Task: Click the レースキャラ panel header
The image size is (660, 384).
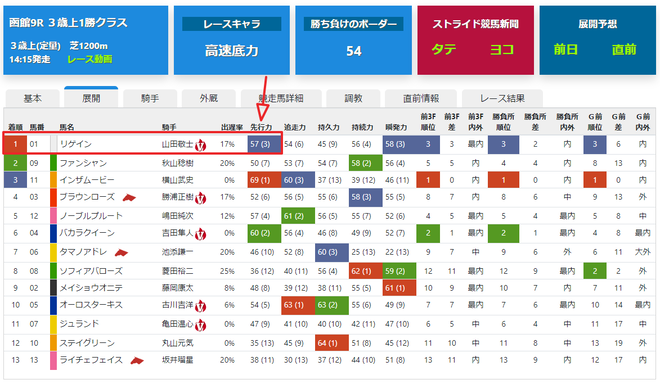Action: click(x=232, y=24)
